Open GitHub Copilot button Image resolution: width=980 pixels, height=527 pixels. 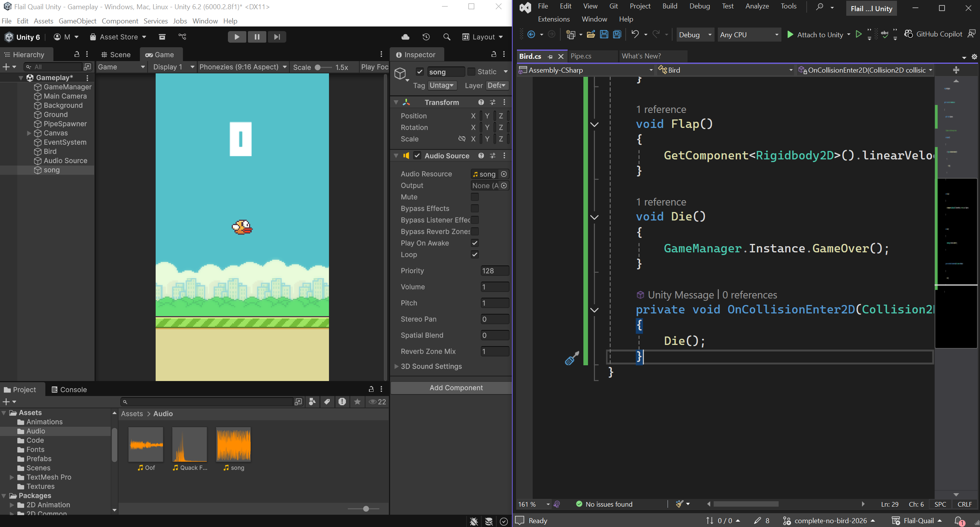[x=933, y=34]
